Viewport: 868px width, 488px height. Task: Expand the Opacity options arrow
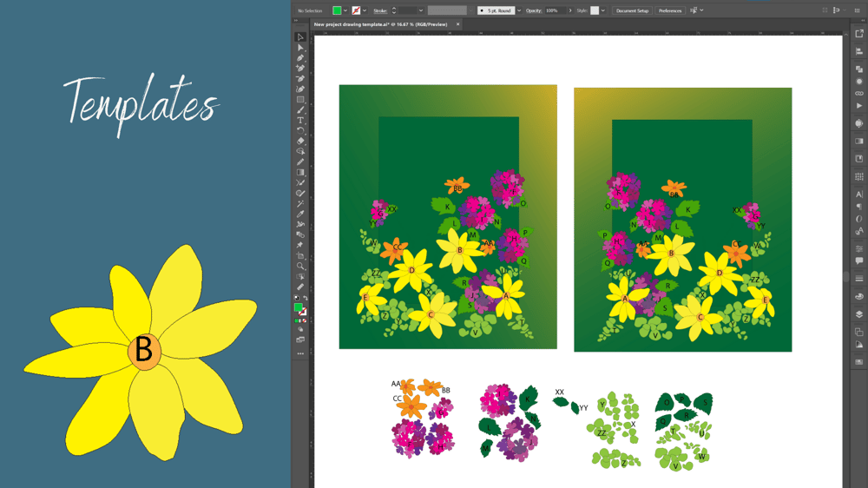click(570, 10)
